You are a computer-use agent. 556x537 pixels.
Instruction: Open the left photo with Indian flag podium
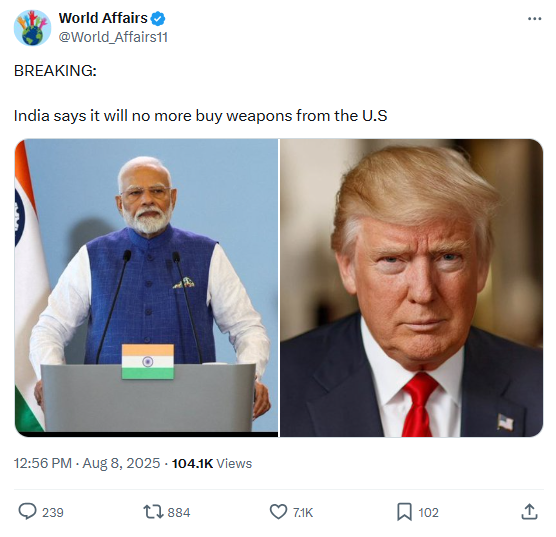[146, 288]
